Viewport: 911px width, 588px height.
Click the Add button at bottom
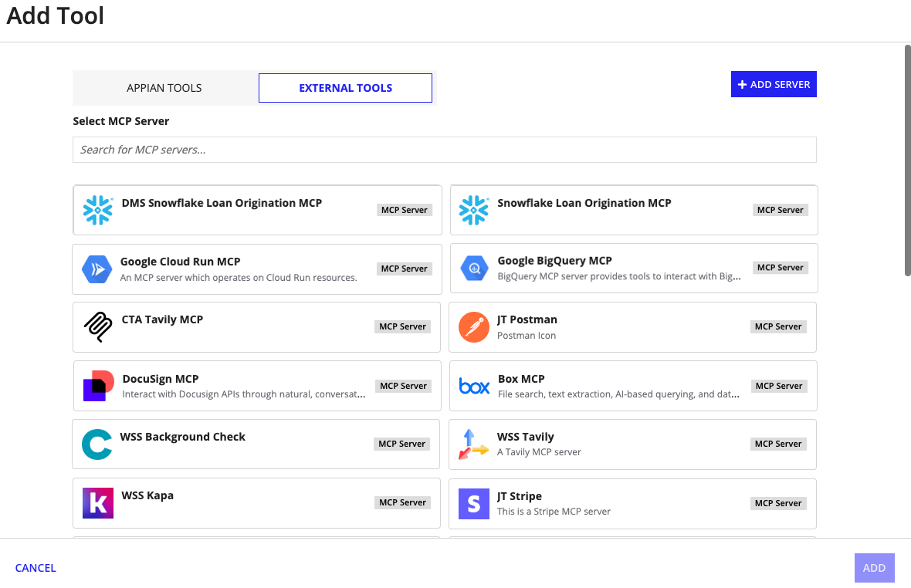[875, 568]
